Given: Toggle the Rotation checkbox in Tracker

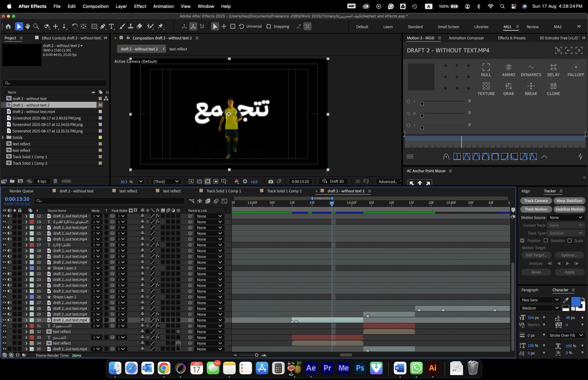Looking at the screenshot, I should [546, 241].
